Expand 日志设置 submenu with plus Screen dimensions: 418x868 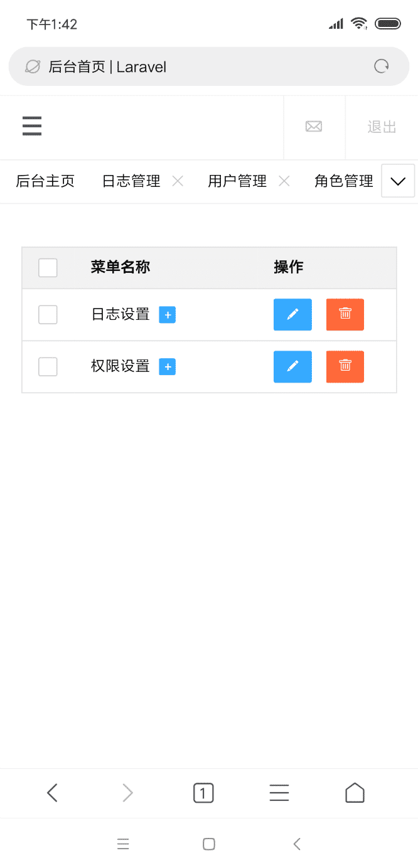[x=168, y=315]
